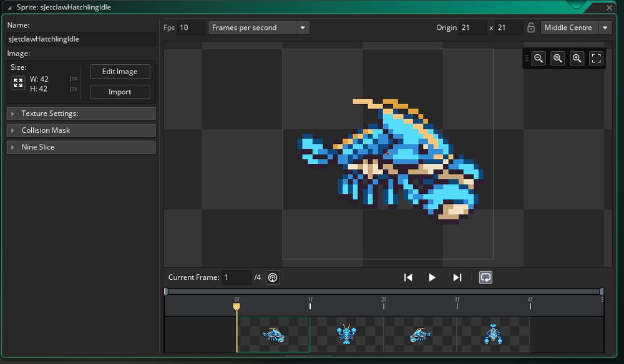Jump to the last frame

[x=457, y=277]
